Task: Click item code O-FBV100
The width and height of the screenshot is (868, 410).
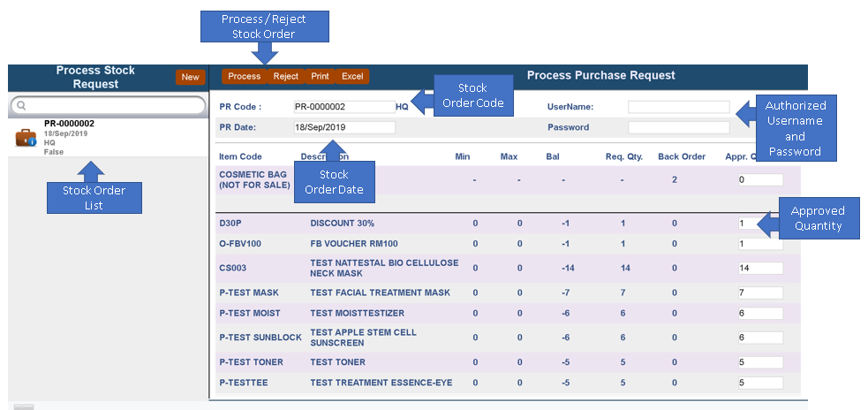Action: [240, 244]
